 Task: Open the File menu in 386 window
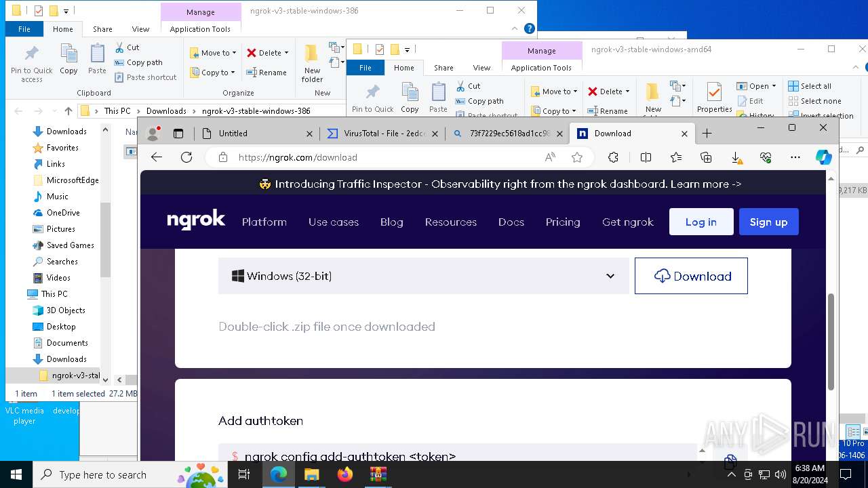[24, 29]
